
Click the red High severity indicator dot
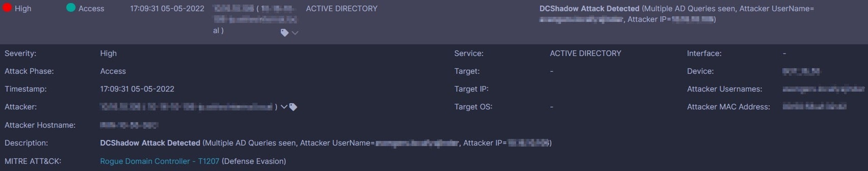point(7,8)
